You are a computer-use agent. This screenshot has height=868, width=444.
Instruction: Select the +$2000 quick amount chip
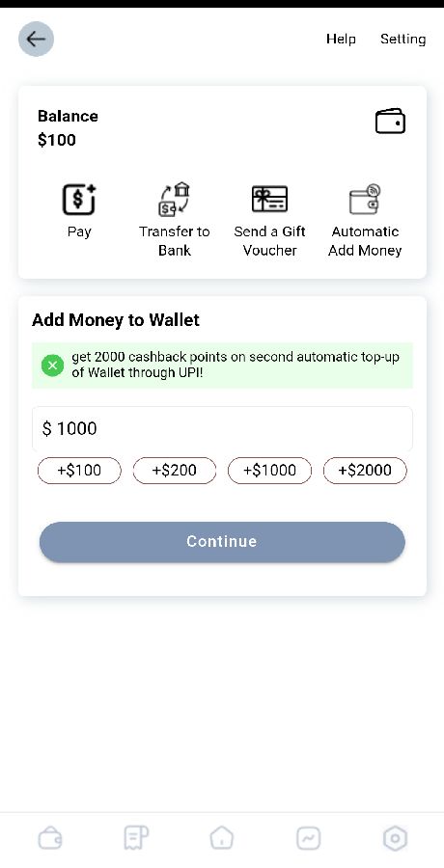click(x=365, y=471)
